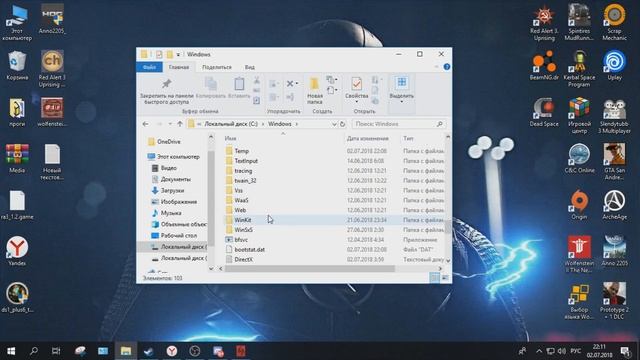Switch to large icons view in status bar
The height and width of the screenshot is (360, 640).
coord(445,278)
